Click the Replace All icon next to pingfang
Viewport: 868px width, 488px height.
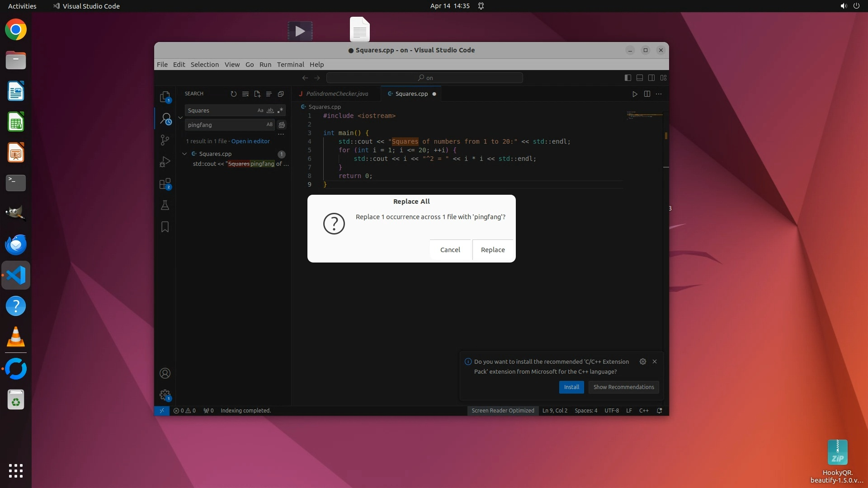click(x=282, y=125)
